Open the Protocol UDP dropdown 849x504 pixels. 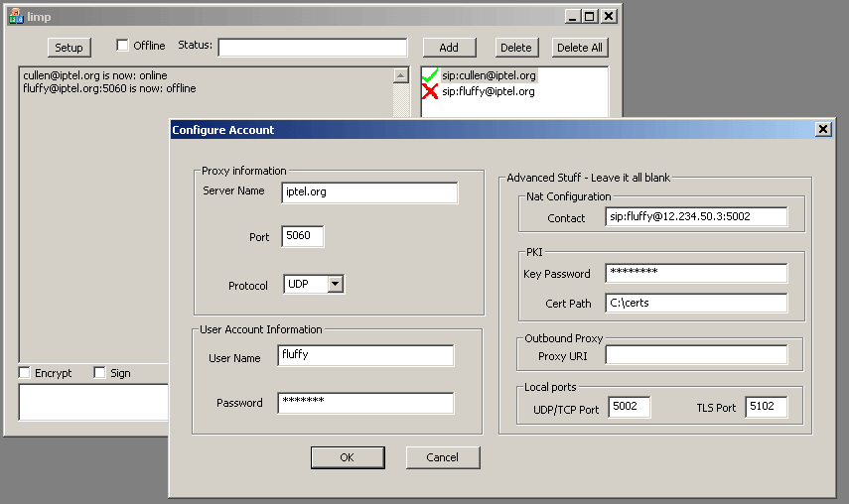point(336,284)
